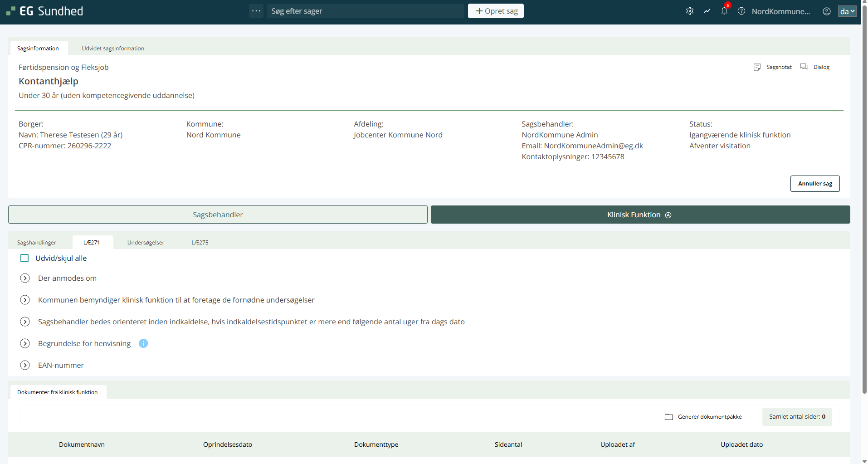Open the statistics chart icon

pos(707,11)
